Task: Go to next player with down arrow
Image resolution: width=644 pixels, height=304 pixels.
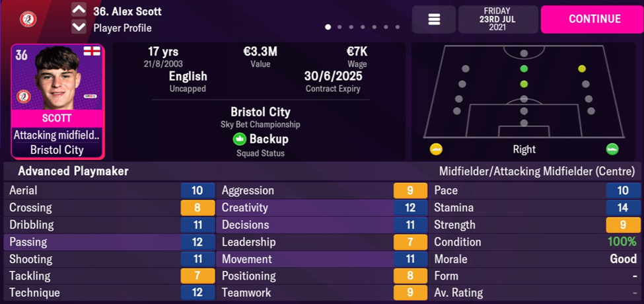Action: (x=79, y=27)
